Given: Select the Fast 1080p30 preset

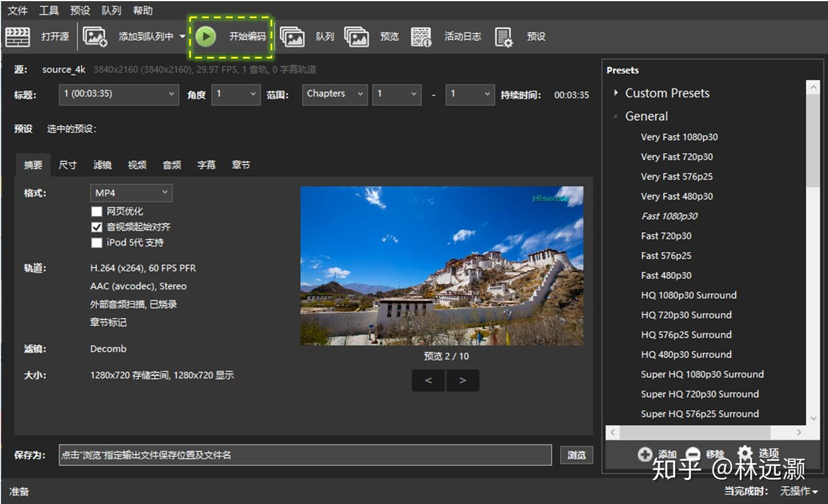Looking at the screenshot, I should point(669,216).
